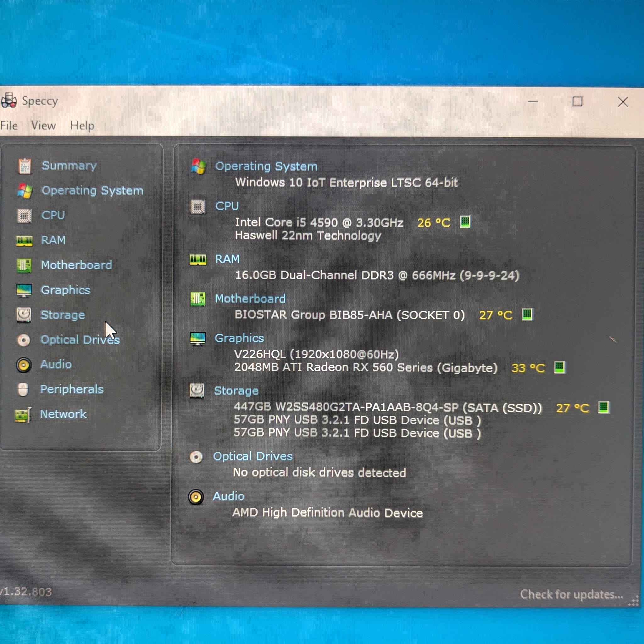Click the V226HQL monitor entry
Image resolution: width=644 pixels, height=644 pixels.
(317, 354)
